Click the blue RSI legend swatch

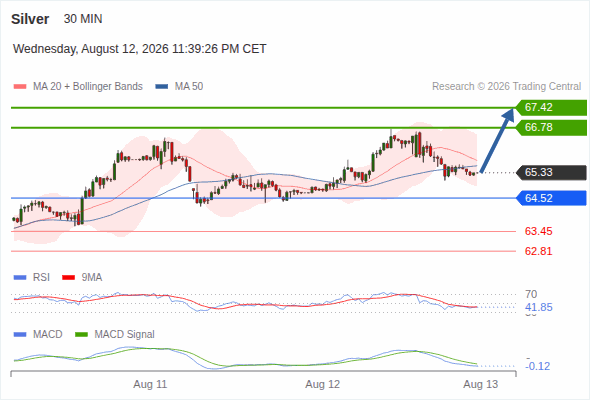20,278
